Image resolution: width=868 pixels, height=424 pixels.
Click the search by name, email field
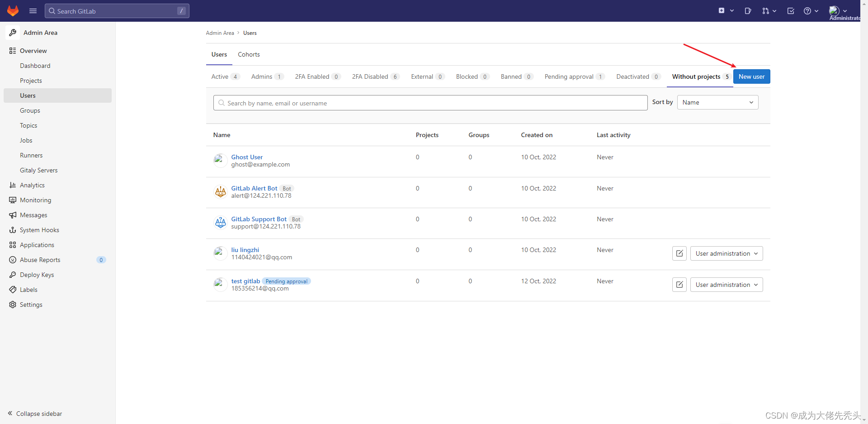430,103
